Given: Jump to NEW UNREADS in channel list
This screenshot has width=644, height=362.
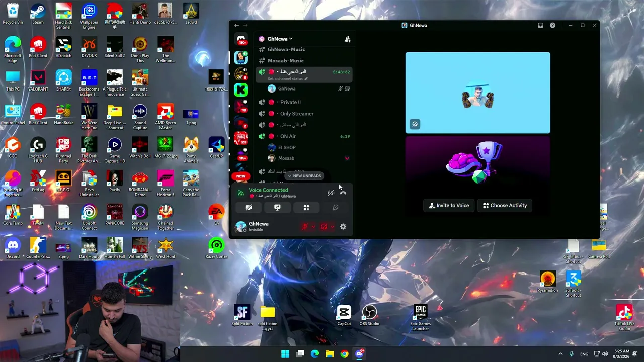Looking at the screenshot, I should (304, 176).
